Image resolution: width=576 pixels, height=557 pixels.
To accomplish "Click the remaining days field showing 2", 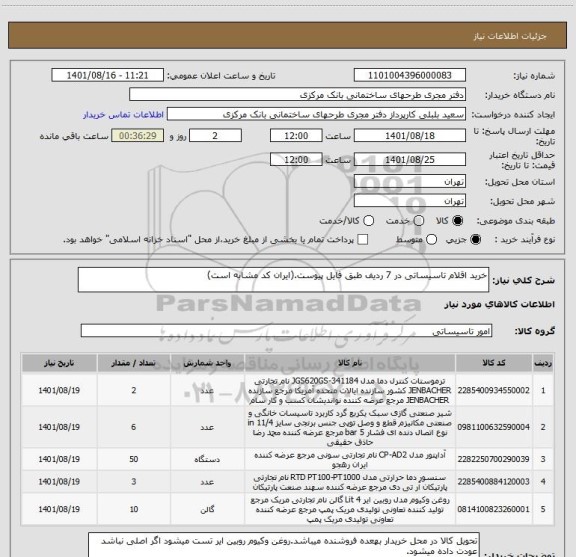I will (x=215, y=136).
